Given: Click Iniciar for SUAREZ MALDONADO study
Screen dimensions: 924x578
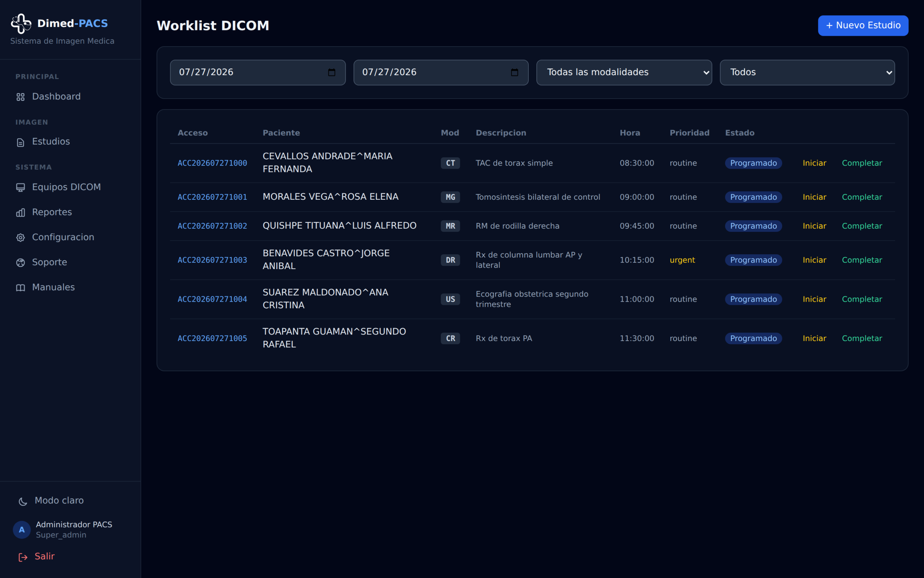Looking at the screenshot, I should [814, 299].
